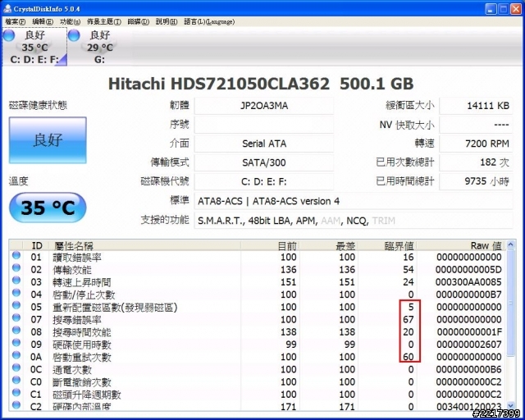The image size is (525, 420).
Task: Click the buffer size value 14111 KB
Action: click(x=476, y=106)
